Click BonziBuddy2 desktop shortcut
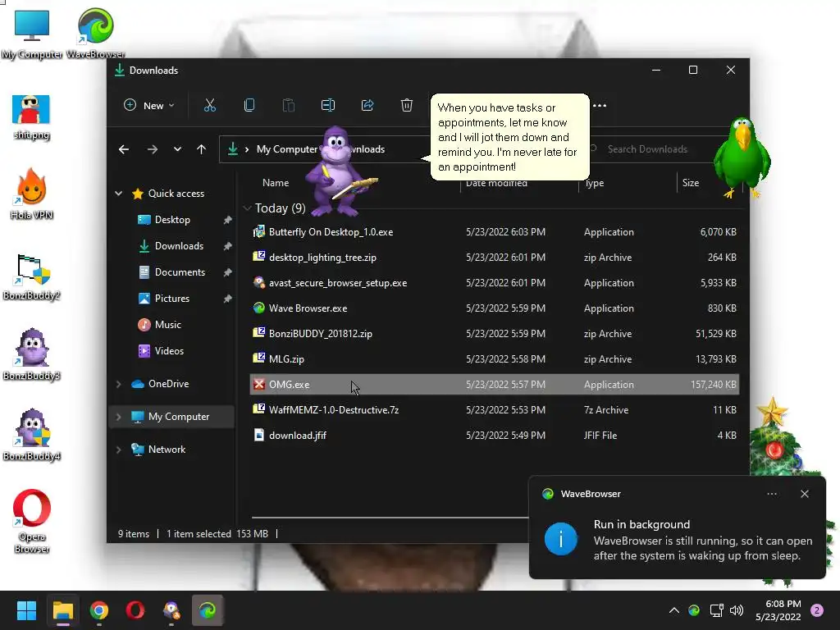This screenshot has height=630, width=840. [32, 277]
